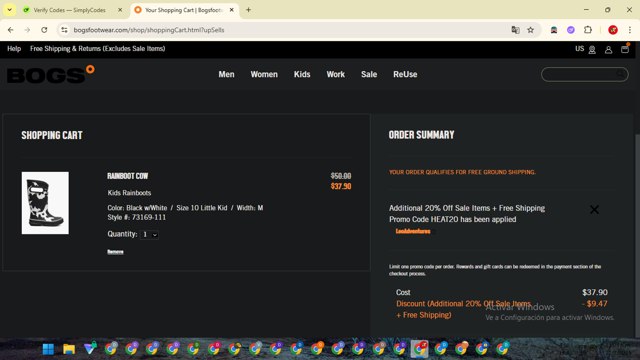Click the sale price $37.90 in cart
This screenshot has height=360, width=640.
pos(341,187)
